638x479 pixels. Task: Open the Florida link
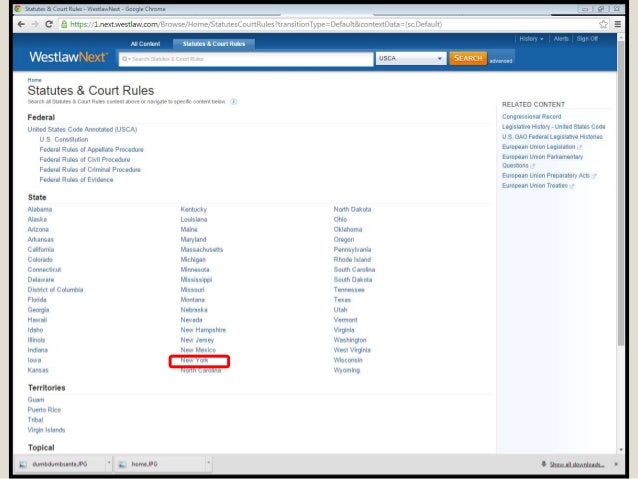click(37, 300)
